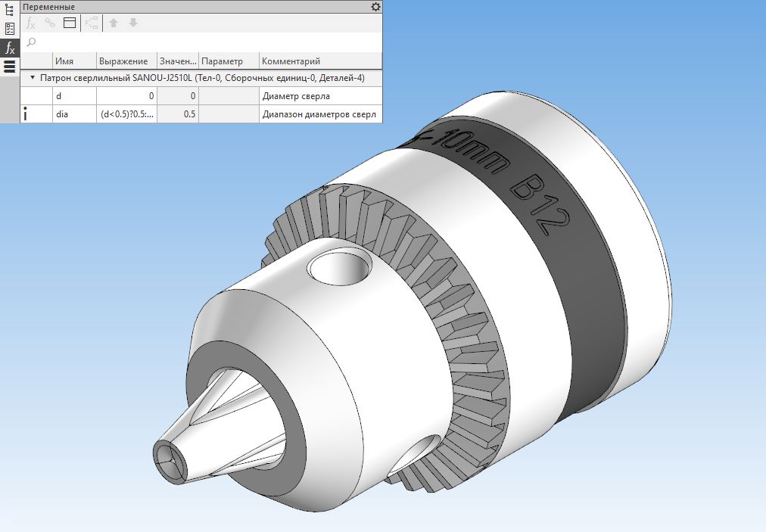The width and height of the screenshot is (766, 532).
Task: Move variable down with arrow icon
Action: 133,23
